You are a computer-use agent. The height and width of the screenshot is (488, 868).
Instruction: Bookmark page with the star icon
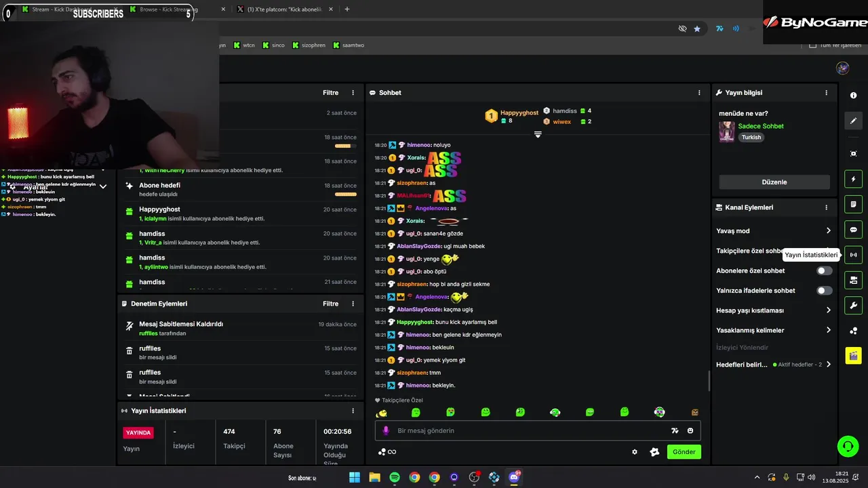[x=697, y=28]
